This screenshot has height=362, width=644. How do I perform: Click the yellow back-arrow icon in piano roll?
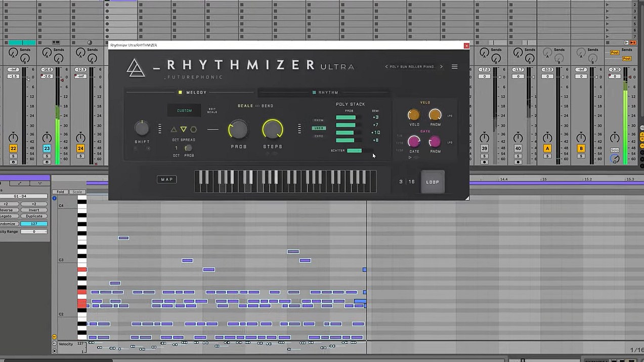(x=55, y=337)
